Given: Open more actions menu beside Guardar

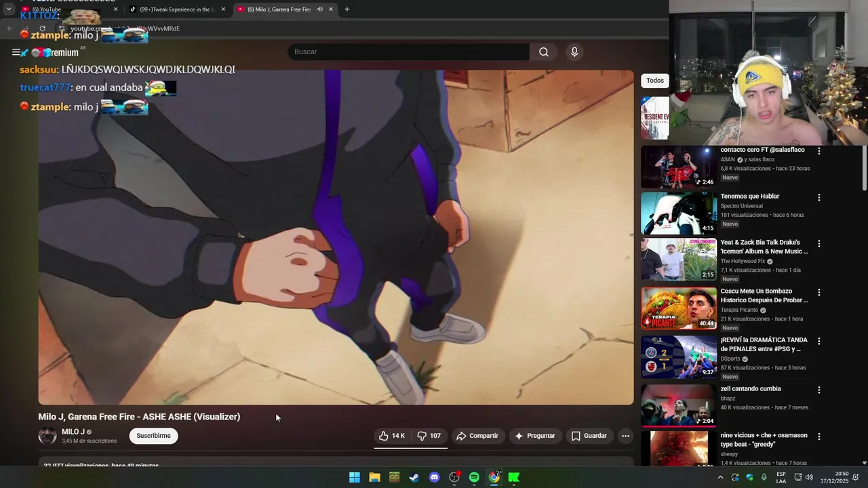Looking at the screenshot, I should [625, 436].
